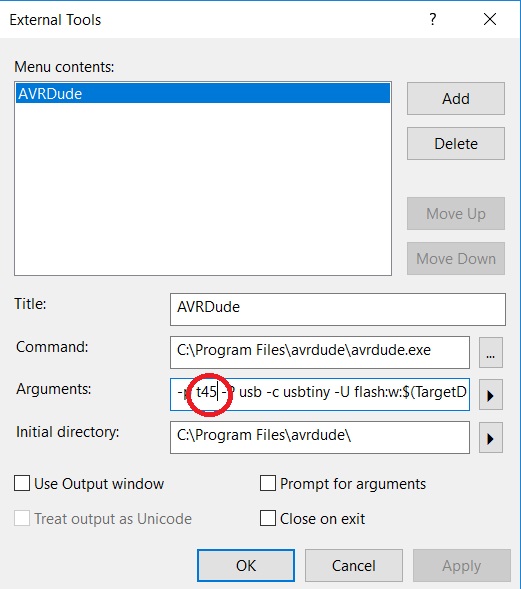This screenshot has height=589, width=521.
Task: Check Prompt for arguments option
Action: [x=267, y=483]
